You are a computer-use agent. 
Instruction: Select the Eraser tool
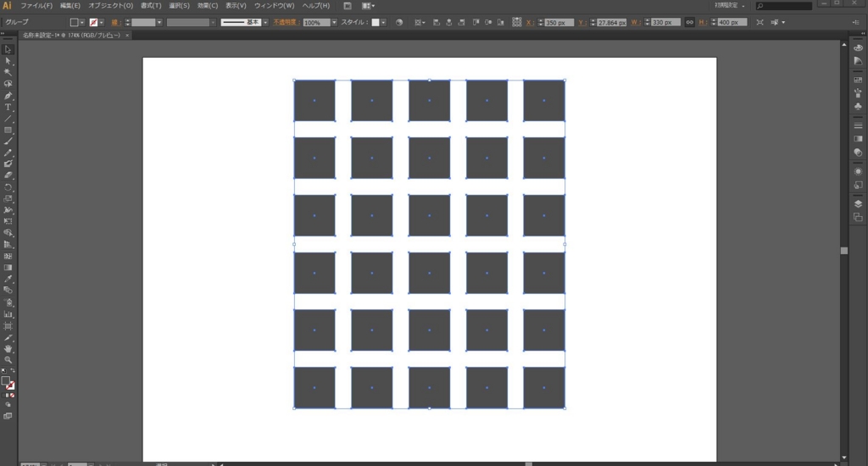point(8,175)
